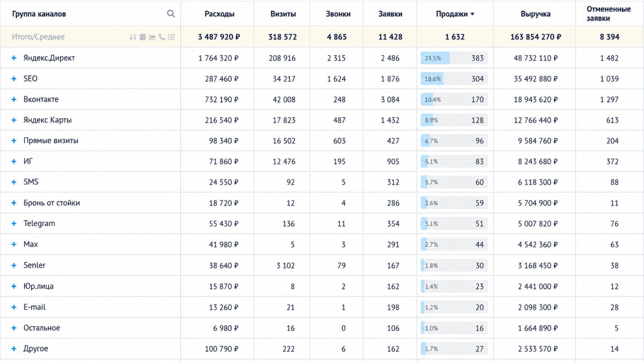
Task: Expand Бронь от стойки row
Action: coord(14,203)
